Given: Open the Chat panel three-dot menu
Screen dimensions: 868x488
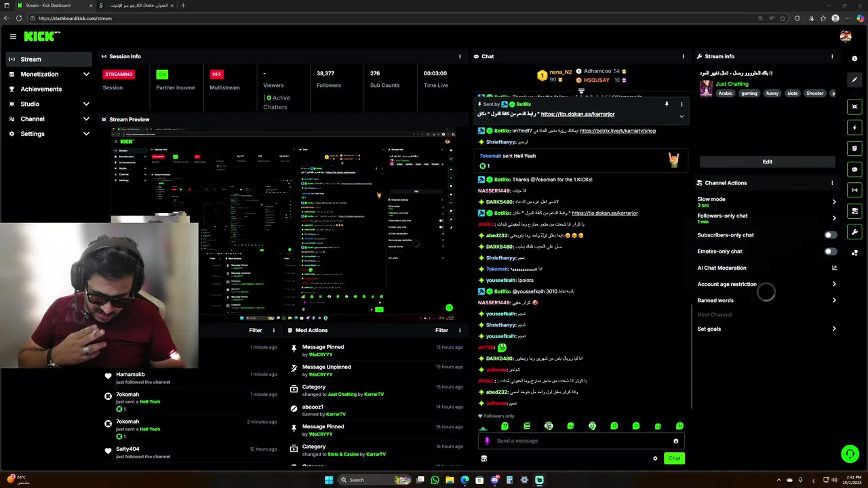Looking at the screenshot, I should [x=683, y=57].
